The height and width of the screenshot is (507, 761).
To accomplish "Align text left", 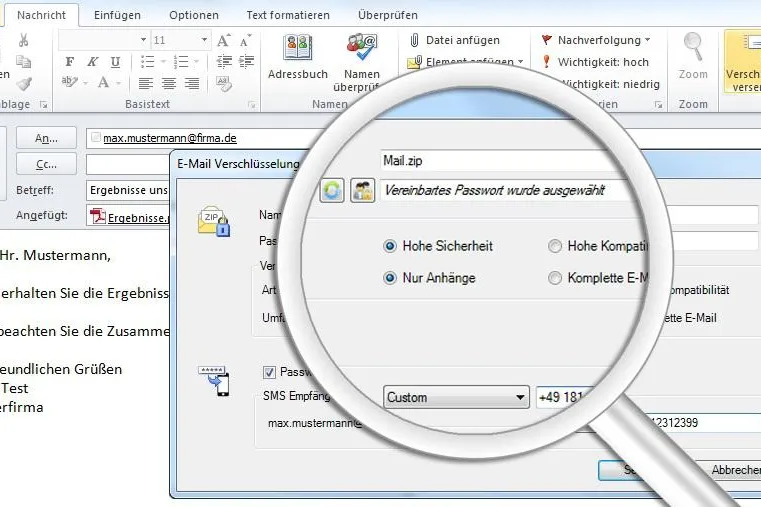I will (146, 83).
